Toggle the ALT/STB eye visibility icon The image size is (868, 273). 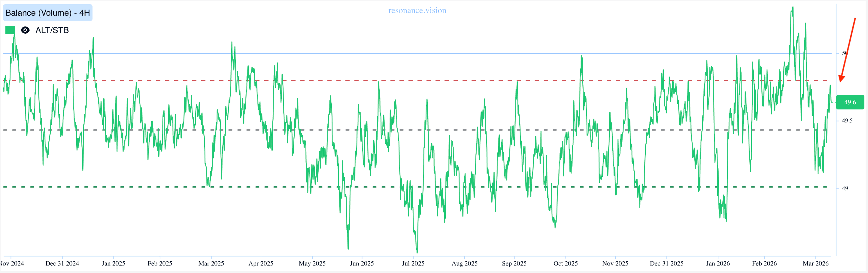[25, 30]
